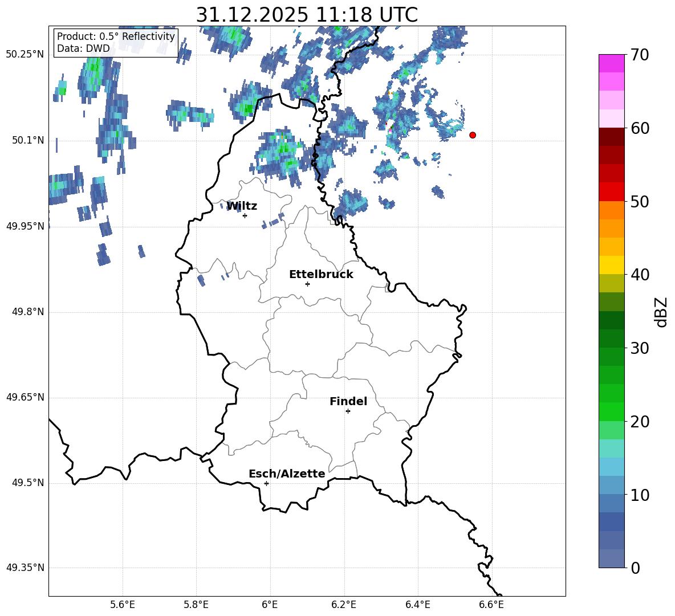The height and width of the screenshot is (616, 675).
Task: Click the 49.5°N latitude label
Action: 28,483
